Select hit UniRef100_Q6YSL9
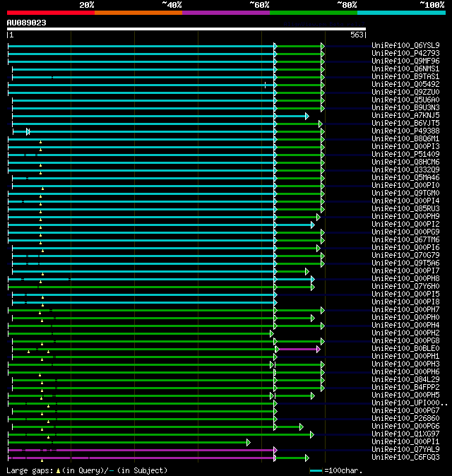452x476 pixels. [x=405, y=45]
